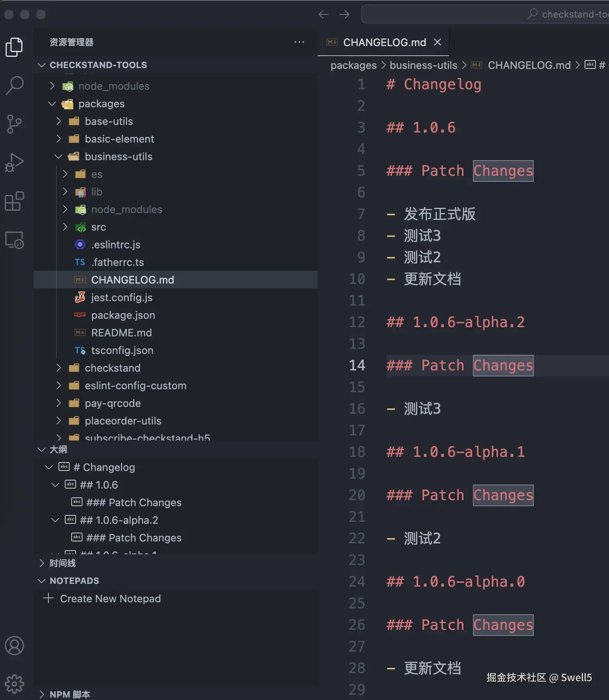Viewport: 609px width, 700px height.
Task: Click the plus icon beside Create New Notepad
Action: click(48, 598)
